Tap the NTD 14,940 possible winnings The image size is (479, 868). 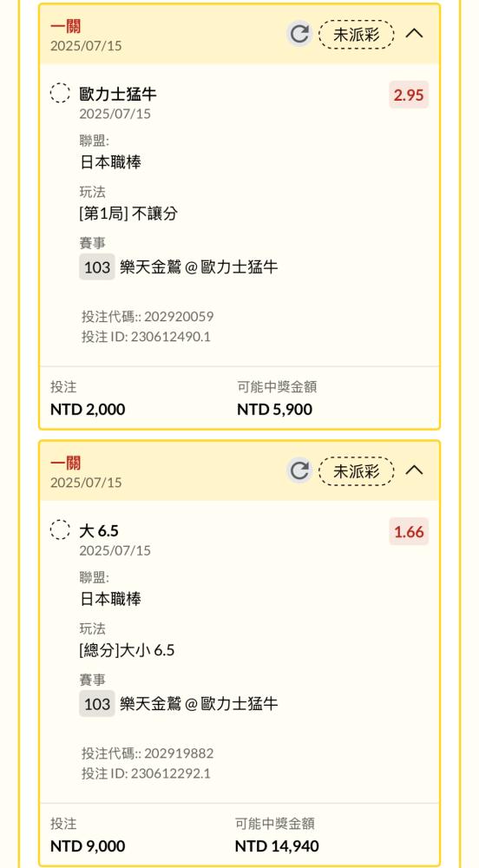coord(277,845)
